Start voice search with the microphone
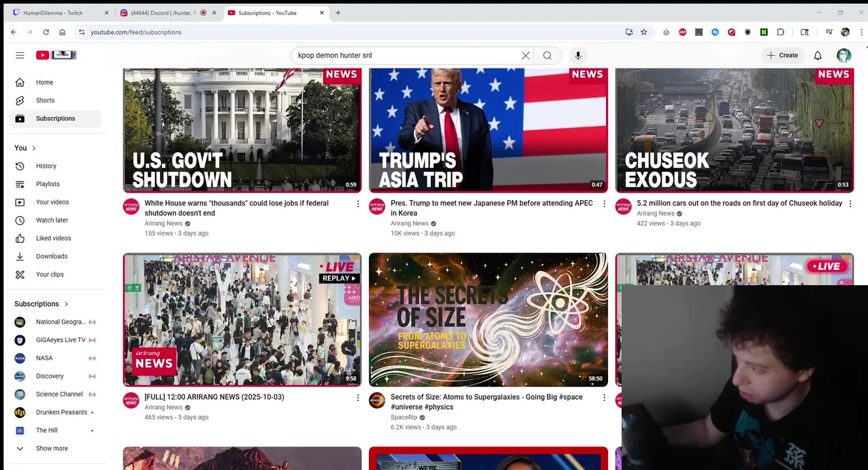 coord(578,55)
